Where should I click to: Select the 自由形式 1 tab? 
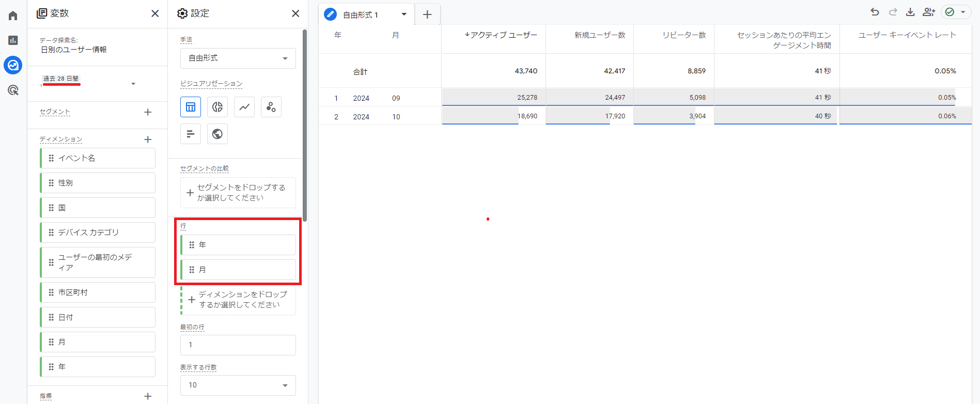point(361,15)
